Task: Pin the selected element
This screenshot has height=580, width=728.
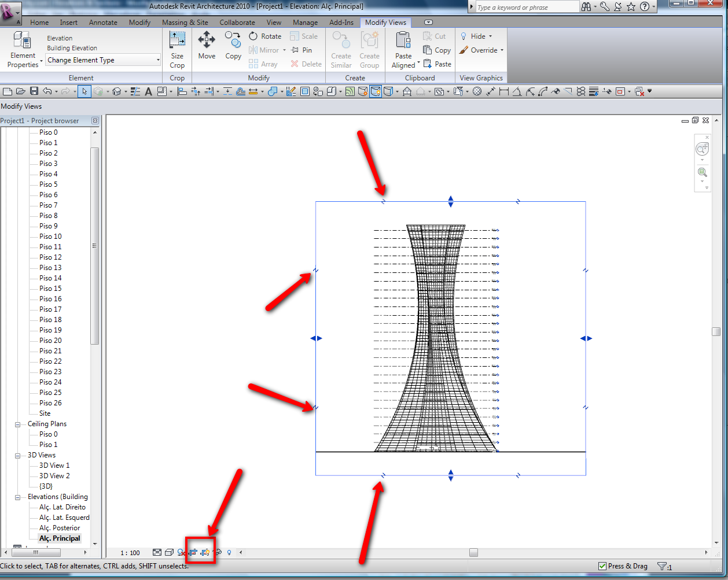Action: [x=302, y=50]
